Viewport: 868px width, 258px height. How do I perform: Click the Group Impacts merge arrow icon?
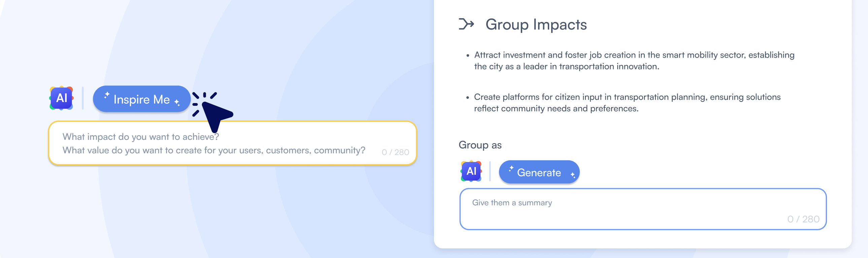coord(466,24)
